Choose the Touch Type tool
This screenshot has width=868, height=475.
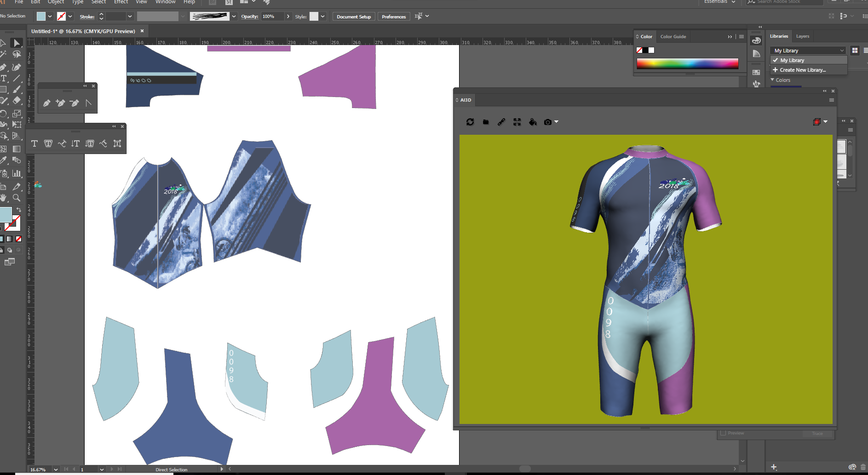coord(117,143)
